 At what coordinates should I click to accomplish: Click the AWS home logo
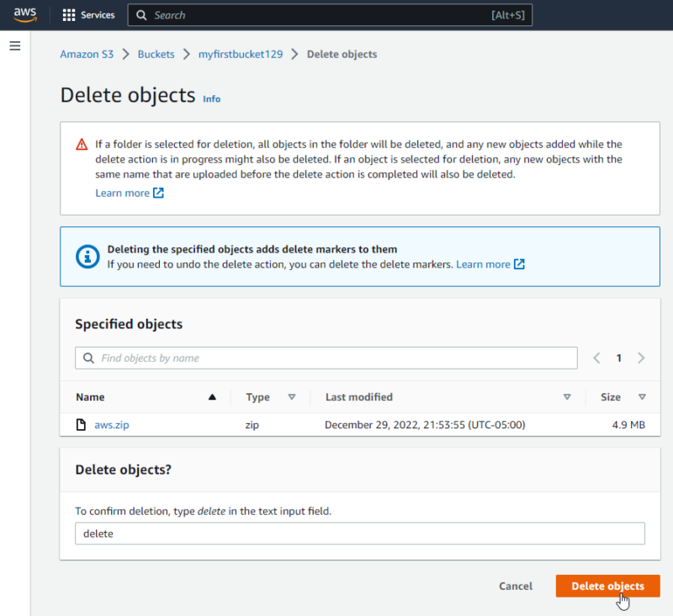pyautogui.click(x=24, y=14)
